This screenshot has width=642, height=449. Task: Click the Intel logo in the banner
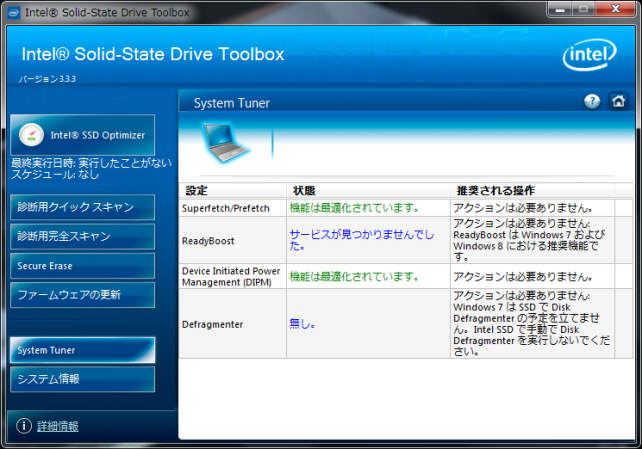[x=590, y=54]
